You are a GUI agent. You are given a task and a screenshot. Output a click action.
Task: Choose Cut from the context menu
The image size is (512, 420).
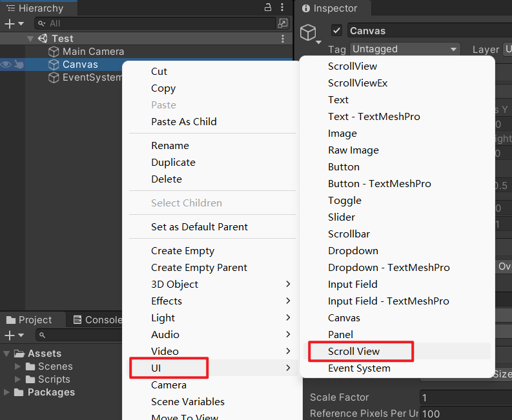159,71
